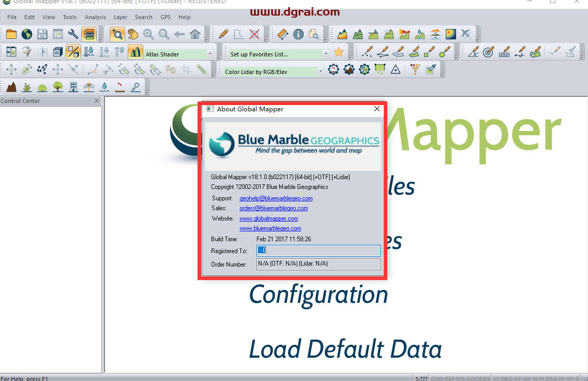The width and height of the screenshot is (588, 381).
Task: Create grid feature pencil icon
Action: coord(504,52)
